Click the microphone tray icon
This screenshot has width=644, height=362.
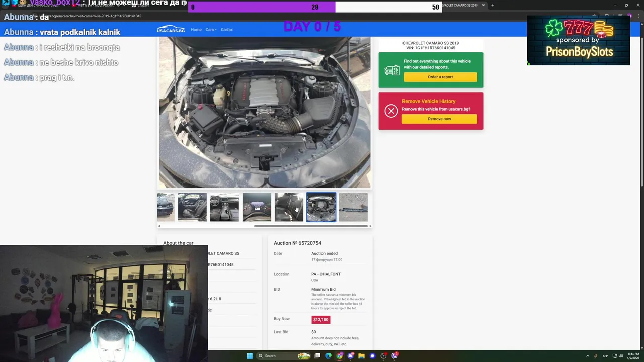(x=596, y=356)
